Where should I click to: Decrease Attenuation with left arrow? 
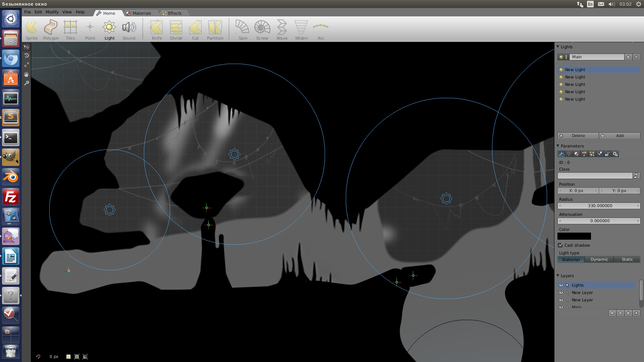[x=560, y=221]
